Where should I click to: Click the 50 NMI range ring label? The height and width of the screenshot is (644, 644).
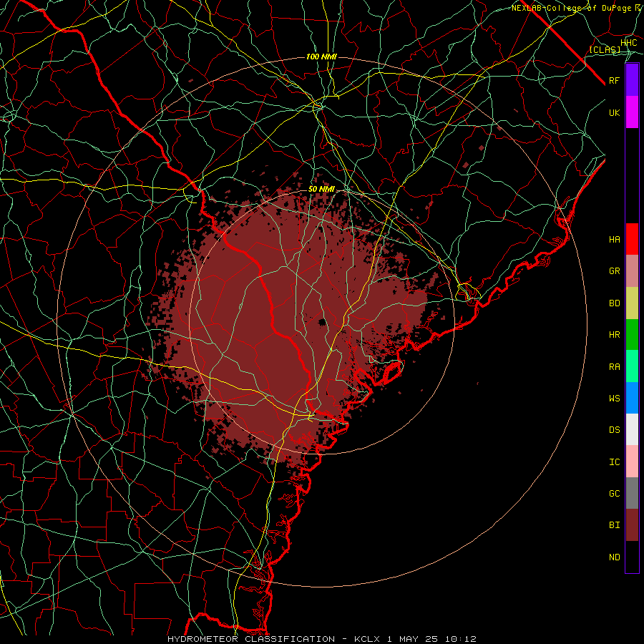321,189
